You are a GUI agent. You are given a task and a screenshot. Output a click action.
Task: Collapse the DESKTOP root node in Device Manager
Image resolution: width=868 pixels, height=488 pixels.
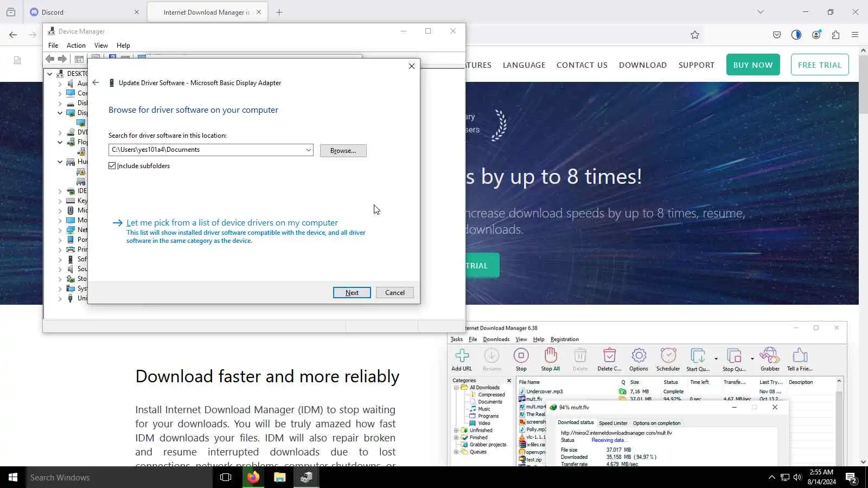(50, 74)
